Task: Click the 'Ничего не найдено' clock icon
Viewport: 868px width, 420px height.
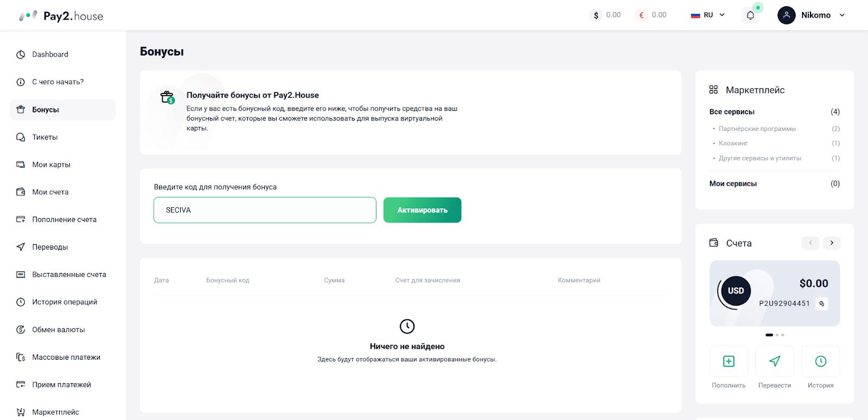Action: coord(407,326)
